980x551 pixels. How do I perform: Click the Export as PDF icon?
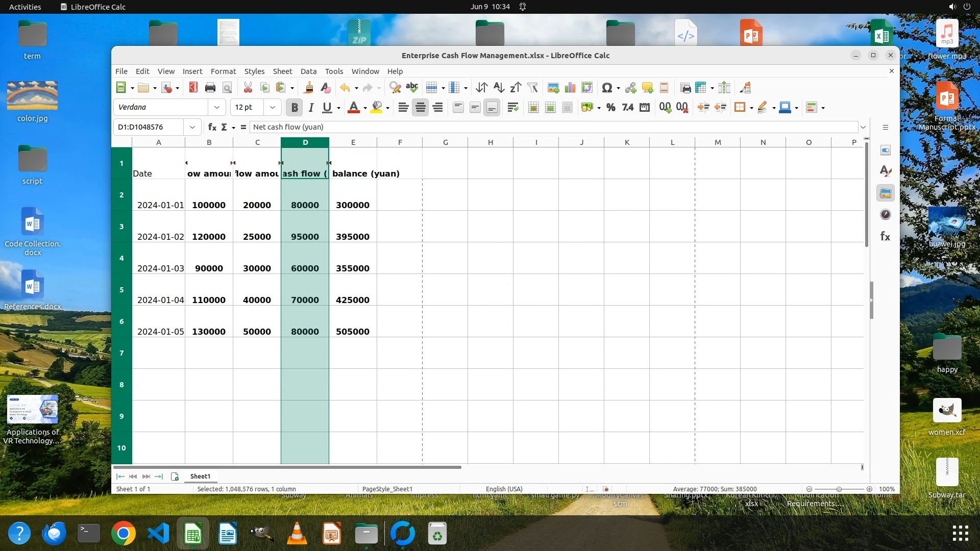point(193,88)
